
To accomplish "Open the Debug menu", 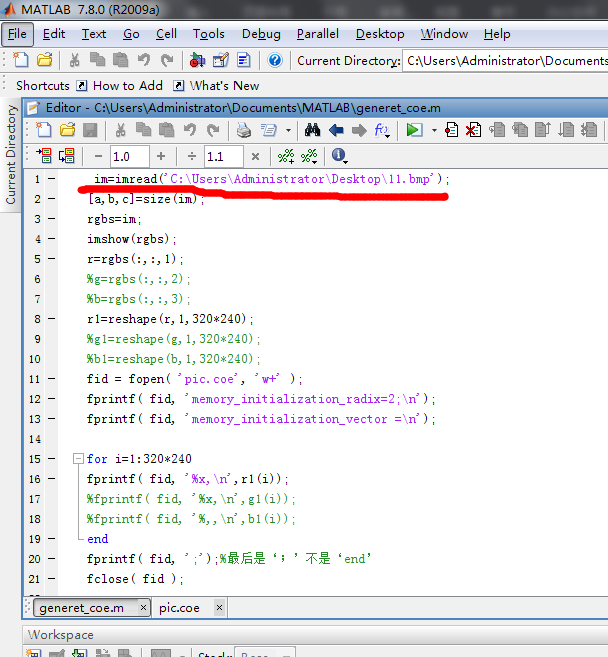I will tap(261, 34).
